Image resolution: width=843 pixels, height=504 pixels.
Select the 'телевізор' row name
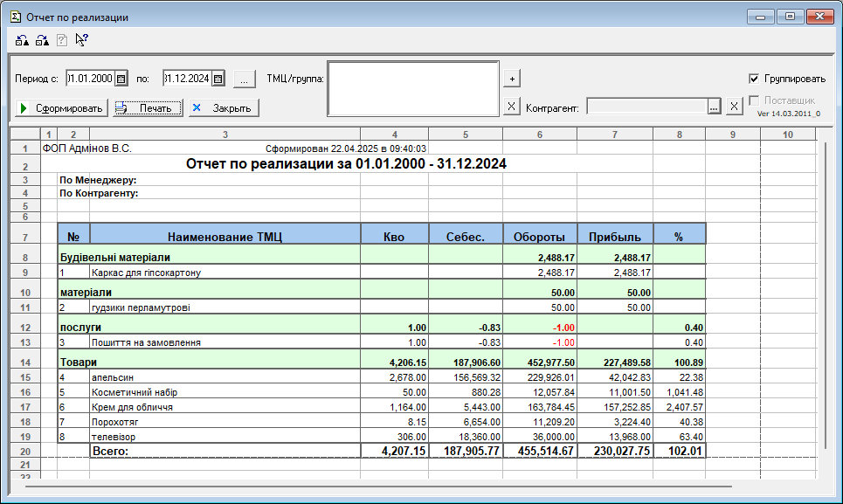point(114,437)
